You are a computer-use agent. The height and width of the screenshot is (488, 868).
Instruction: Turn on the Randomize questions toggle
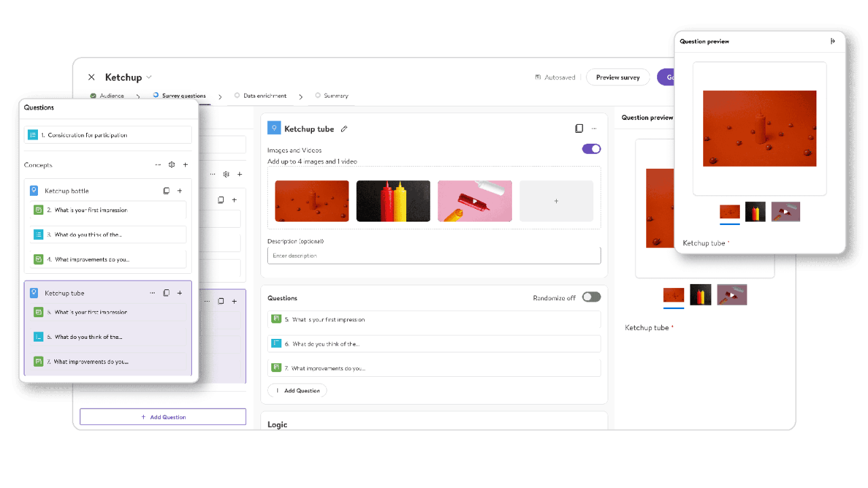pyautogui.click(x=591, y=297)
